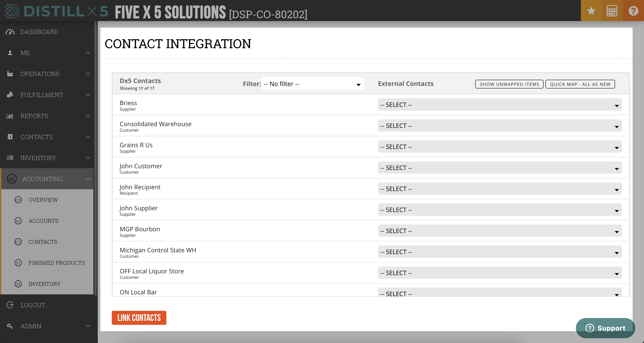This screenshot has width=644, height=343.
Task: Click the Me person icon in sidebar
Action: coord(10,53)
